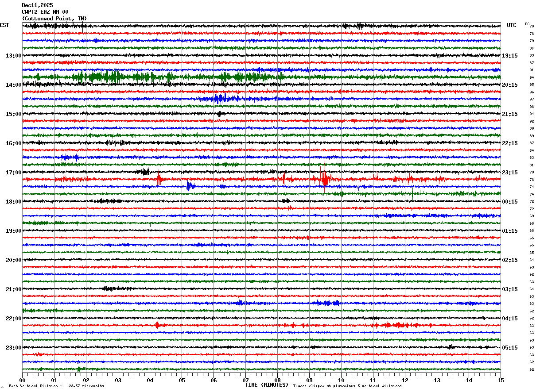The height and width of the screenshot is (392, 536).
Task: Select the 21:00 CST row label
Action: pyautogui.click(x=14, y=289)
